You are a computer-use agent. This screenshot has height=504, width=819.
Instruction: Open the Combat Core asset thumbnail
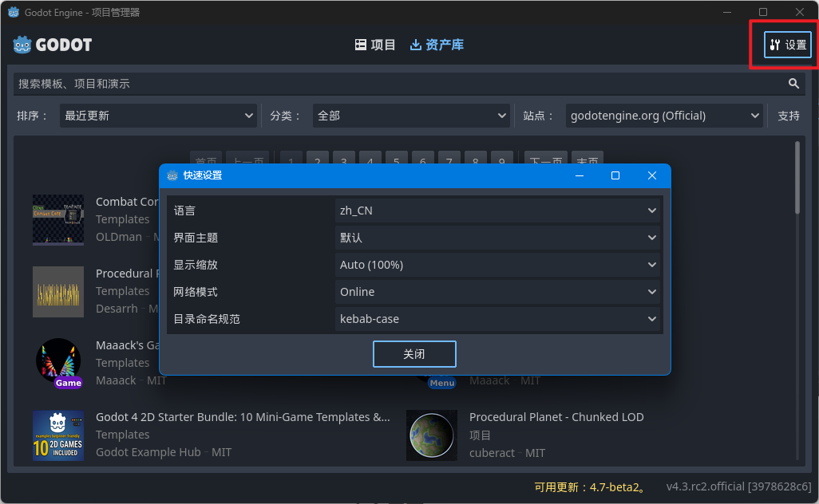point(58,220)
